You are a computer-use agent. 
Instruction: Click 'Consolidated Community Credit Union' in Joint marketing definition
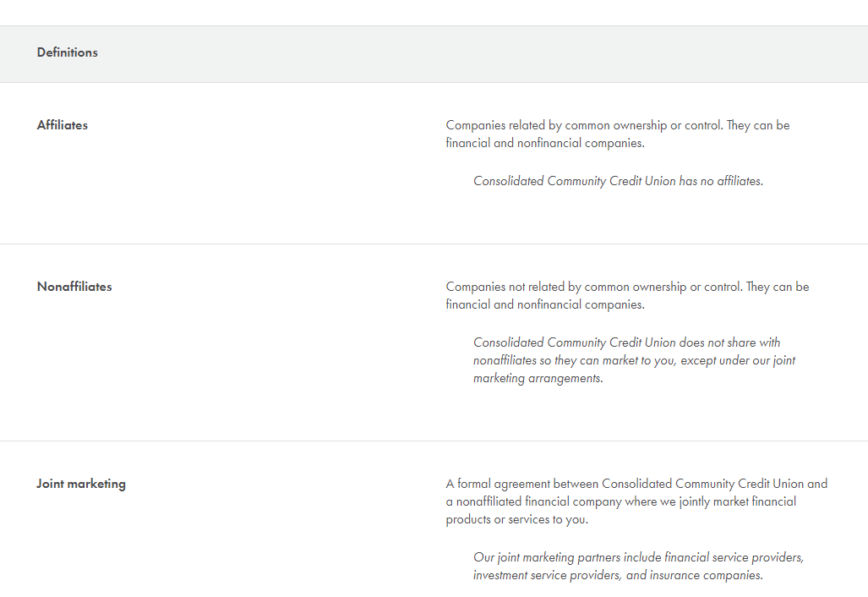point(702,484)
